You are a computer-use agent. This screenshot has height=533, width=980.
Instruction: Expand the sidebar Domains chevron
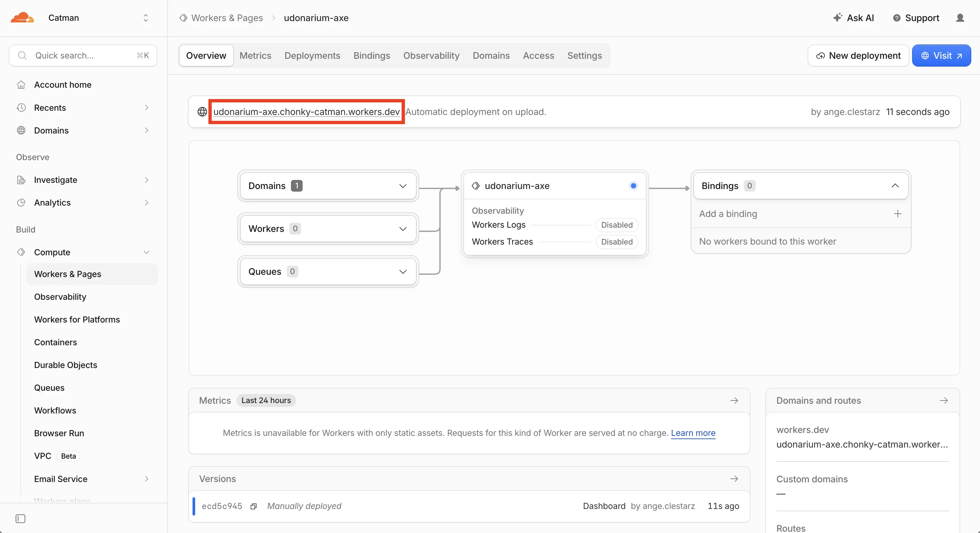click(146, 131)
